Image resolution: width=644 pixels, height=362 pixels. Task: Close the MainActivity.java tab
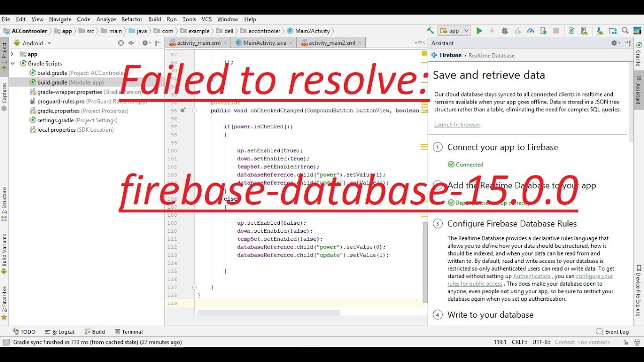(292, 43)
